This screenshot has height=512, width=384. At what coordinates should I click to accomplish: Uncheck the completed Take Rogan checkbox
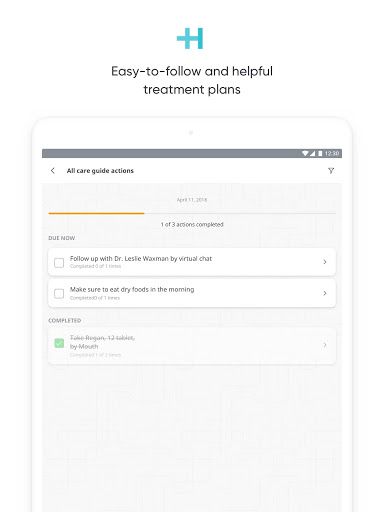[59, 343]
